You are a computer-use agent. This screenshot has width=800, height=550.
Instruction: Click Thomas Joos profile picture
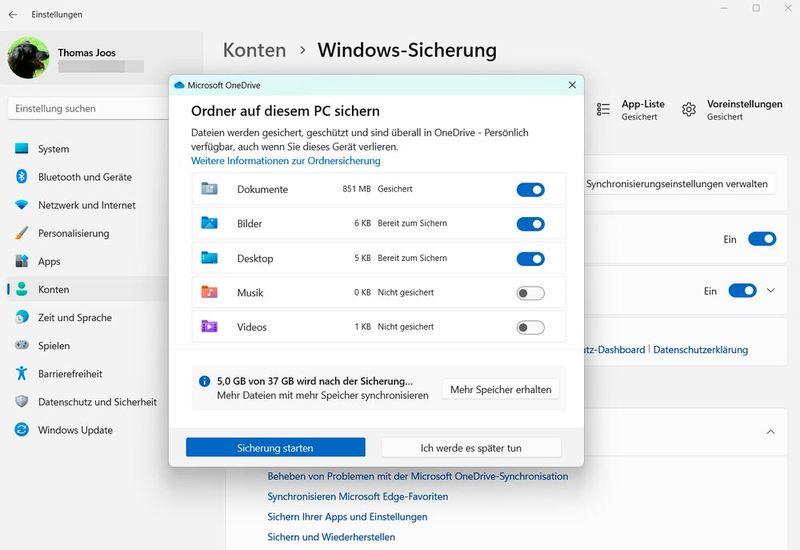pos(29,58)
